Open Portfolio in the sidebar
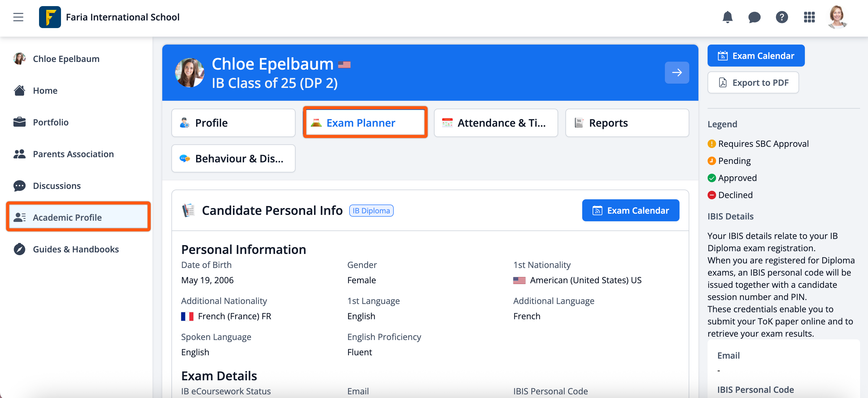Image resolution: width=868 pixels, height=398 pixels. point(51,122)
